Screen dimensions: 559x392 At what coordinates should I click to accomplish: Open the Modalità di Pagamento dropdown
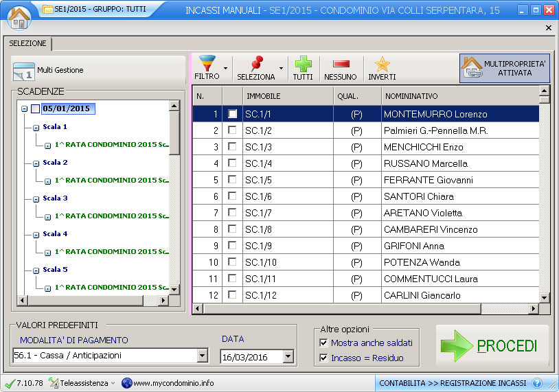[202, 356]
